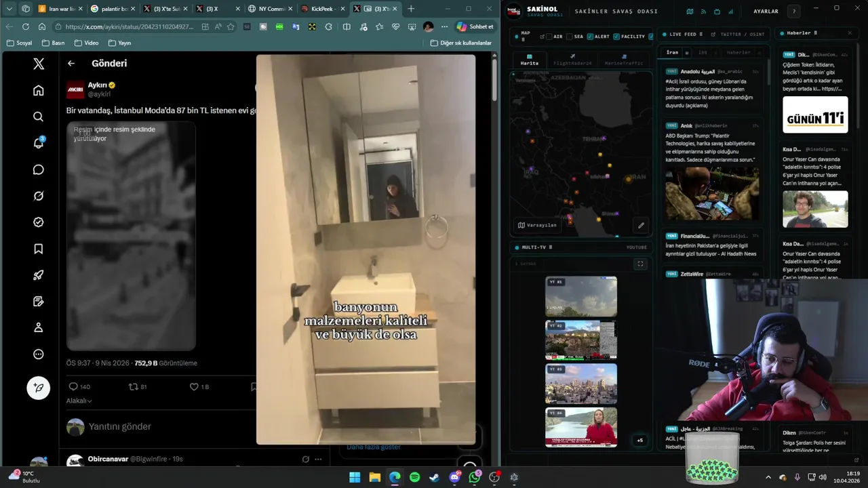Click the X logo in sidebar
The image size is (868, 488).
click(39, 64)
